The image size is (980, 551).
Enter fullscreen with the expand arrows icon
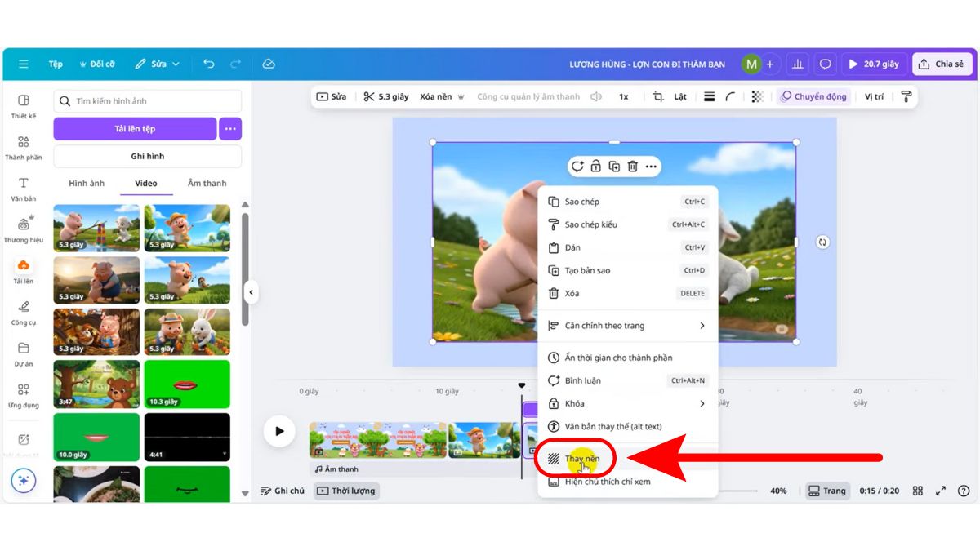point(941,491)
